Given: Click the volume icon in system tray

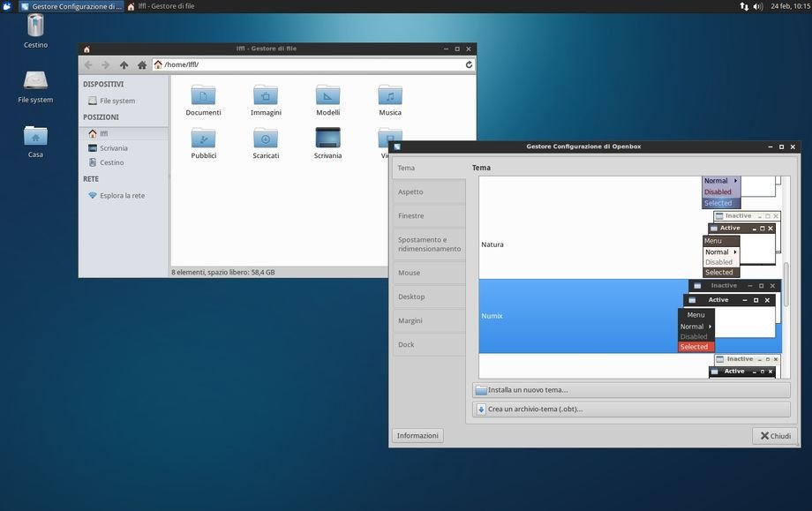Looking at the screenshot, I should [x=758, y=6].
